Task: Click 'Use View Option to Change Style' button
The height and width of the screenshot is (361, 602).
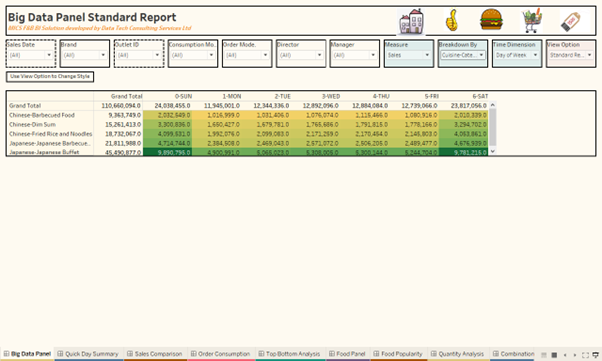Action: tap(50, 76)
